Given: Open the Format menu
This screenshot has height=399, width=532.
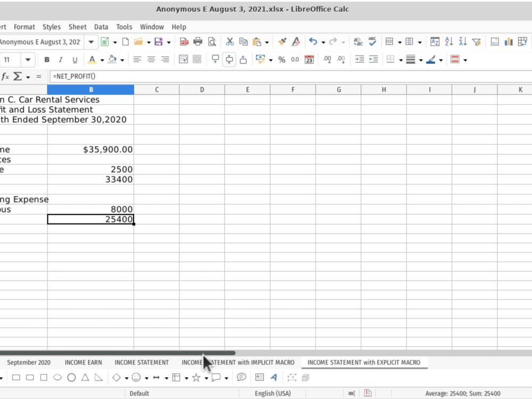Looking at the screenshot, I should 24,27.
